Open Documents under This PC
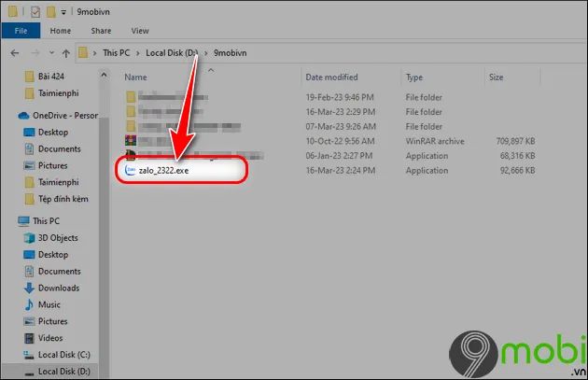This screenshot has width=588, height=380. 59,271
